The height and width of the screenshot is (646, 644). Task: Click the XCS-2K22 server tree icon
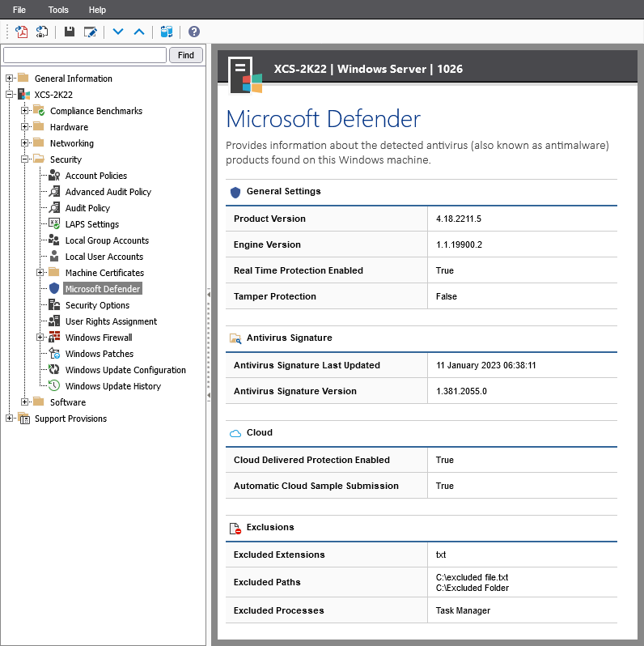[24, 95]
